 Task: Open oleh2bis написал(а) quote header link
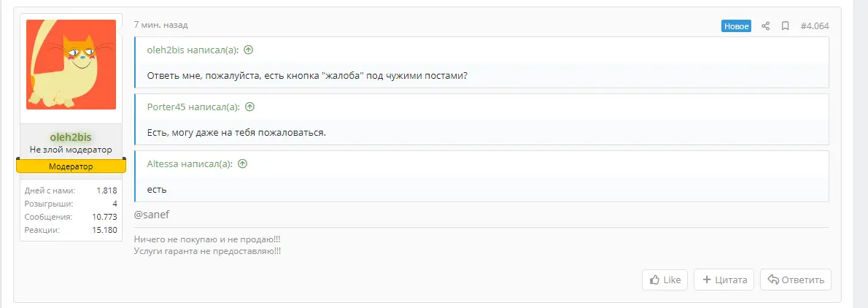coord(193,50)
